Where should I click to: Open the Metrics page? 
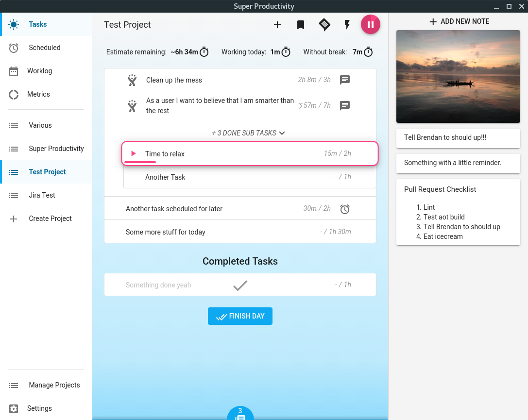pyautogui.click(x=46, y=94)
